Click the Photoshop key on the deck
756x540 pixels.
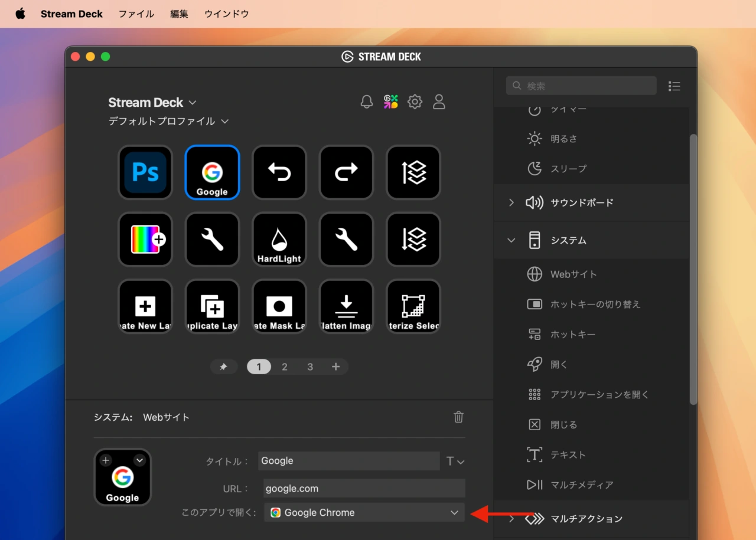click(x=145, y=172)
